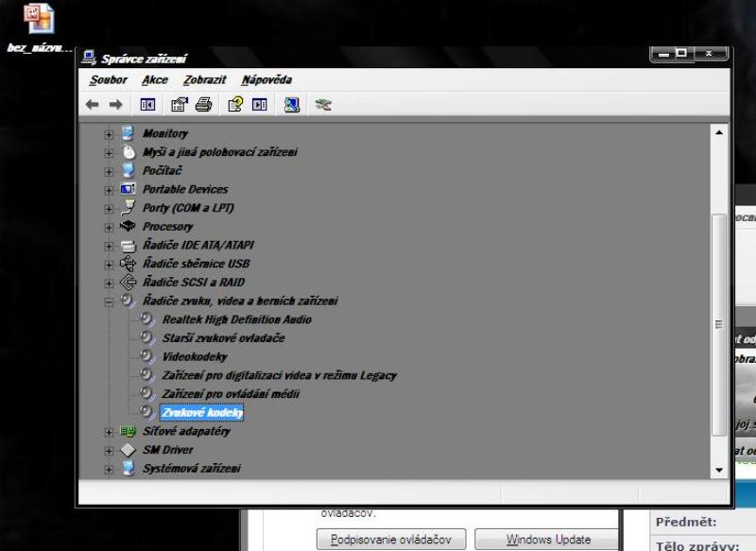Expand Řadiče IDE ATA/ATAPI node
756x551 pixels.
pos(109,247)
